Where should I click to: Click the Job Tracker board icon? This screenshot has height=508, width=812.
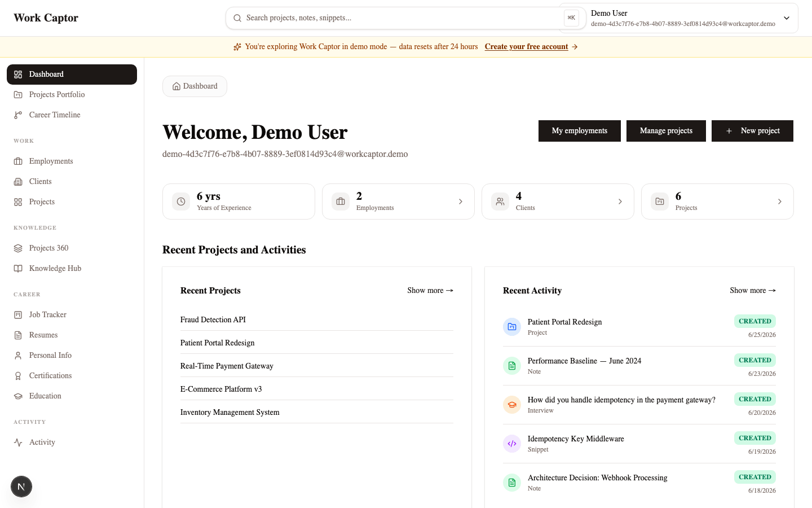click(18, 315)
